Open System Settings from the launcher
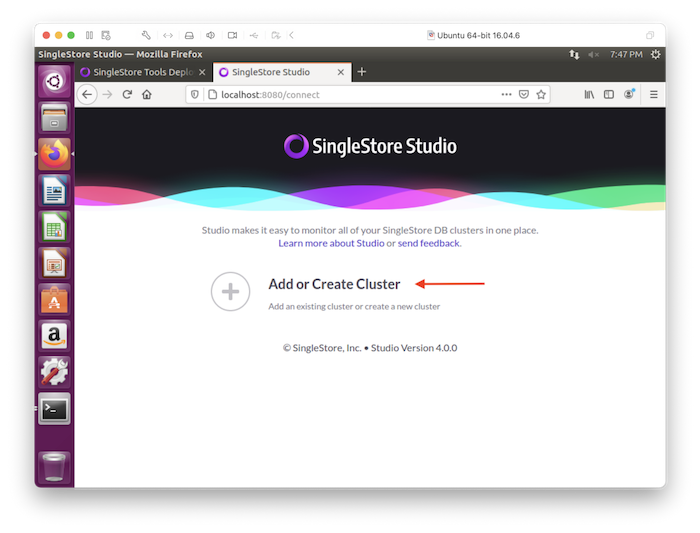Image resolution: width=700 pixels, height=533 pixels. click(x=54, y=372)
